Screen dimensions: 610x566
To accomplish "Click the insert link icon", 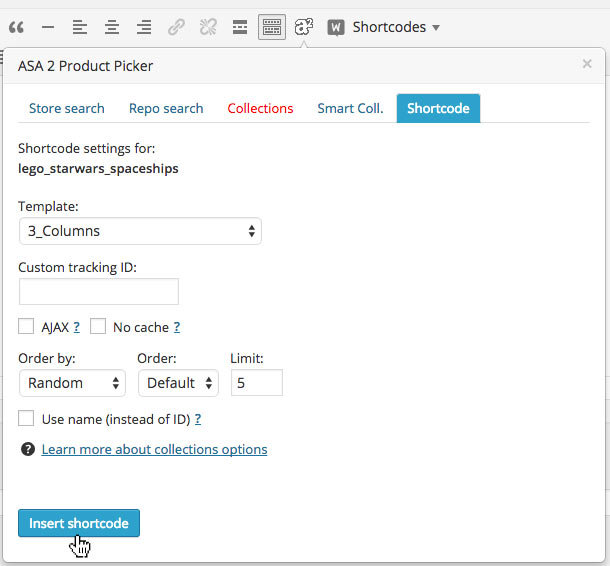I will tap(176, 27).
